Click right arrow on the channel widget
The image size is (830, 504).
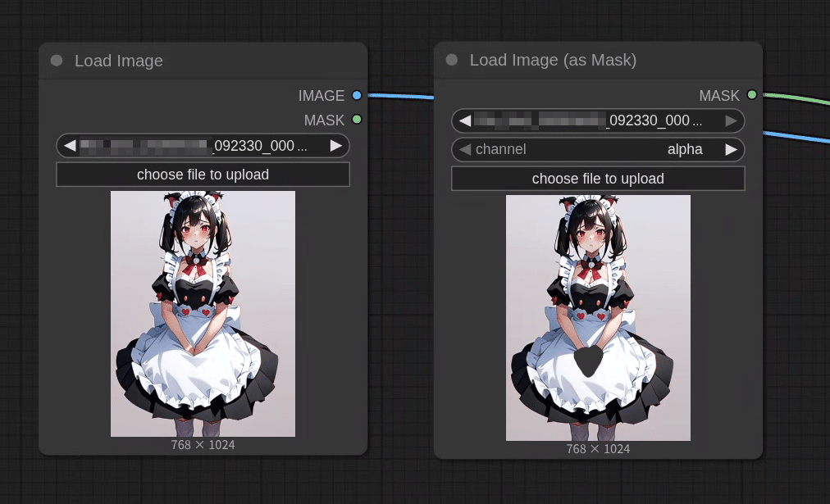tap(732, 149)
